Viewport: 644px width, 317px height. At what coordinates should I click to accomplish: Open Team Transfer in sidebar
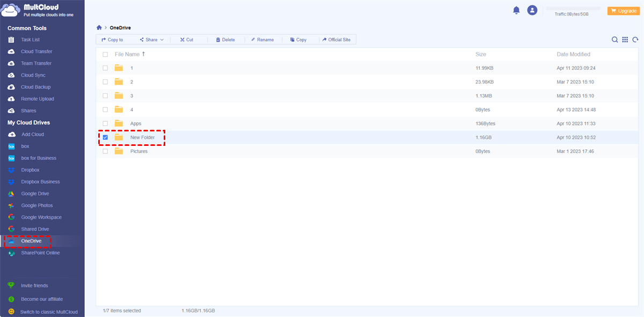pos(36,63)
